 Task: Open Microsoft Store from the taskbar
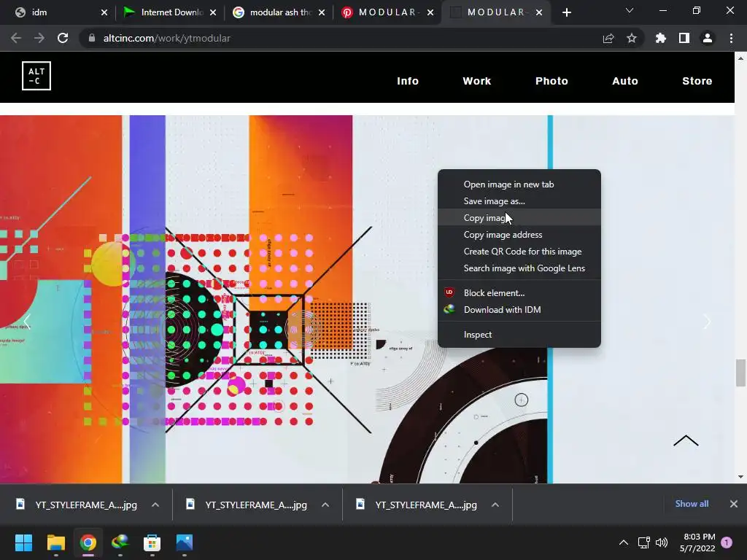[x=152, y=542]
